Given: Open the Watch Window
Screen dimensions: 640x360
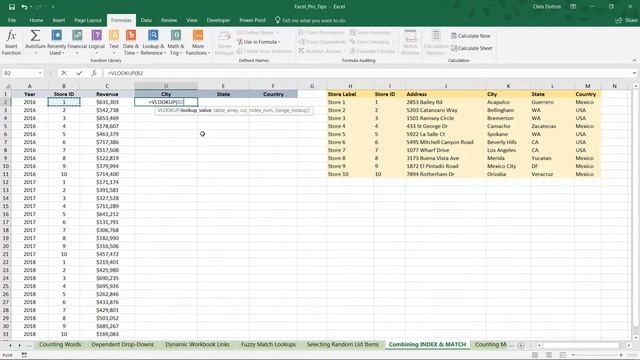Looking at the screenshot, I should click(410, 42).
